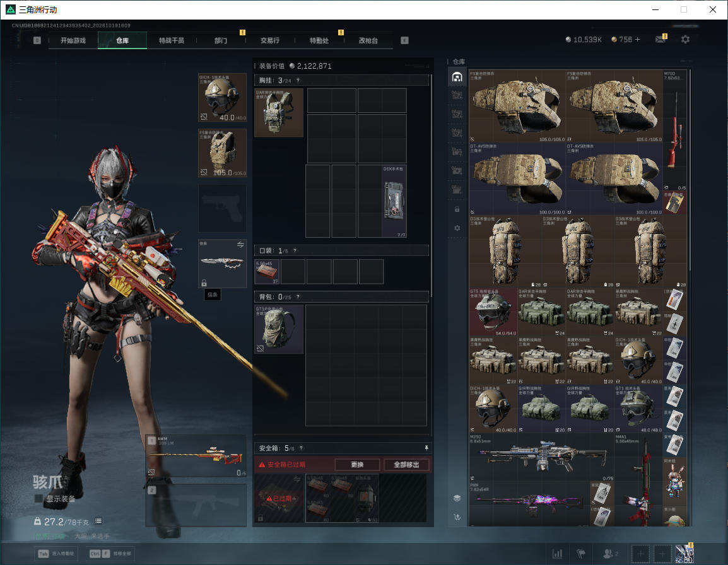Show help for 口袋 capacity

click(x=295, y=251)
